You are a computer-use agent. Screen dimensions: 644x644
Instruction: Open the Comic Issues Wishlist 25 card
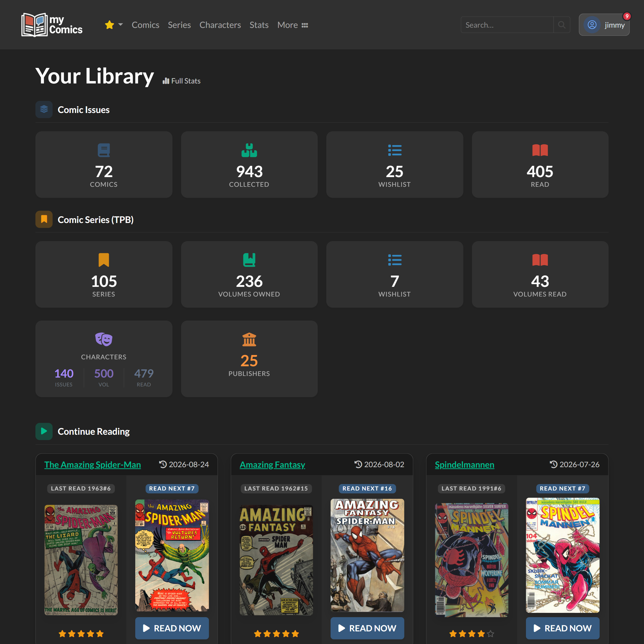coord(395,164)
